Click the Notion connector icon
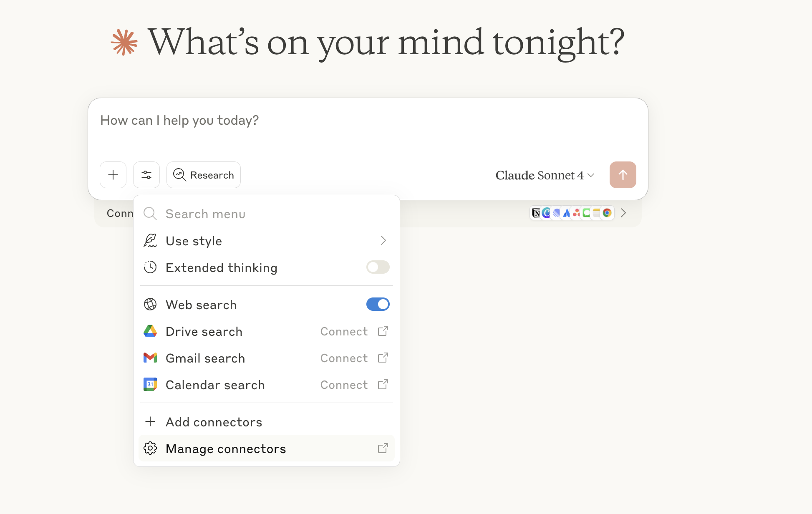The image size is (812, 514). click(536, 213)
